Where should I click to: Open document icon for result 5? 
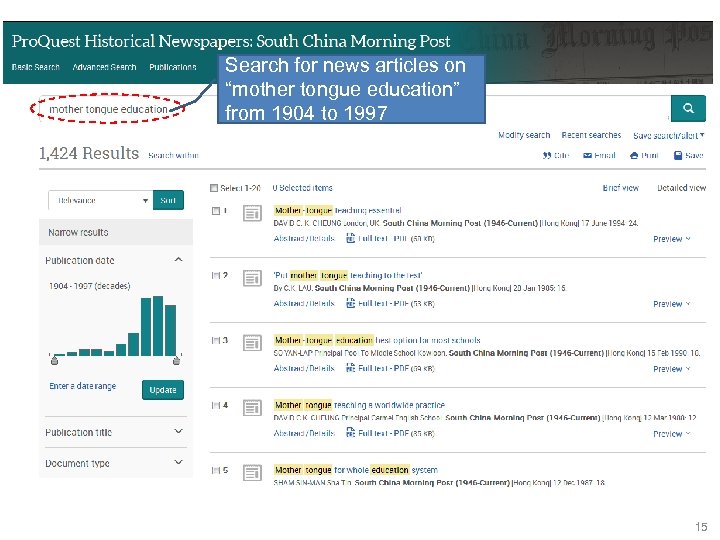252,472
